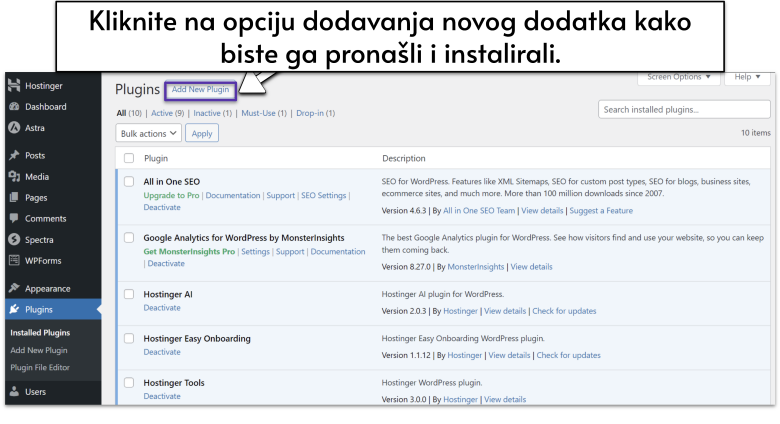Open the All in One SEO Team author link
780x424 pixels.
point(479,211)
